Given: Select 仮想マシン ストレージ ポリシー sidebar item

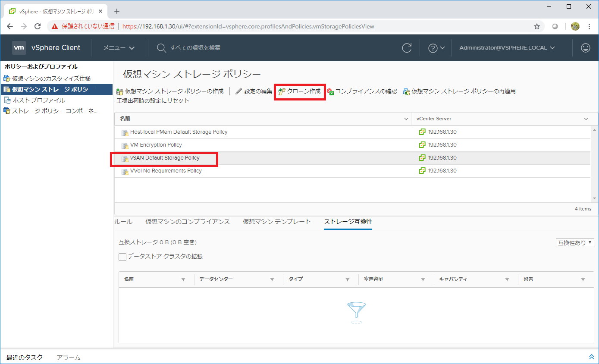Looking at the screenshot, I should click(x=56, y=89).
